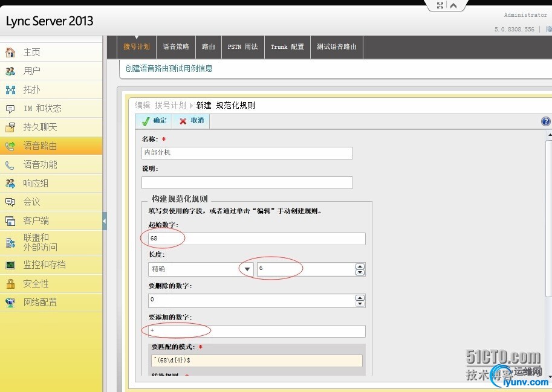
Task: Click the 用户 users icon
Action: (10, 71)
